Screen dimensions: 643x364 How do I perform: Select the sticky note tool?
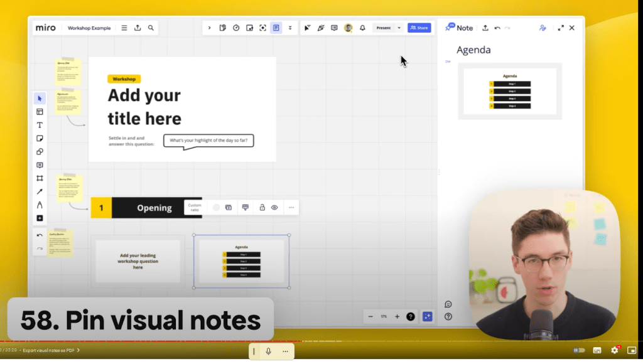(x=40, y=139)
